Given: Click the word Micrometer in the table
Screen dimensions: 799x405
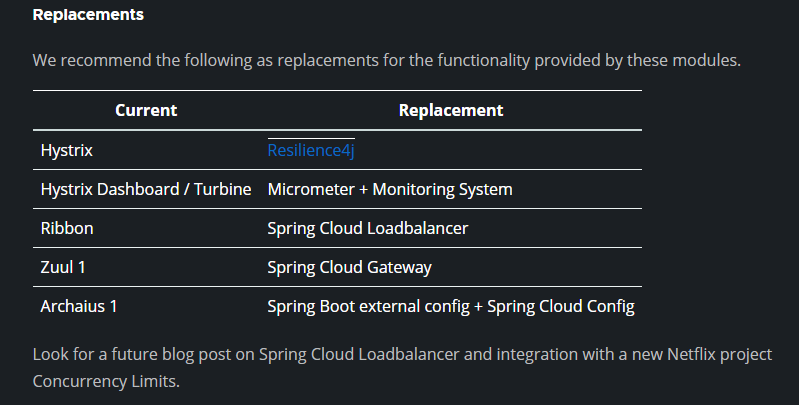Looking at the screenshot, I should pos(311,189).
